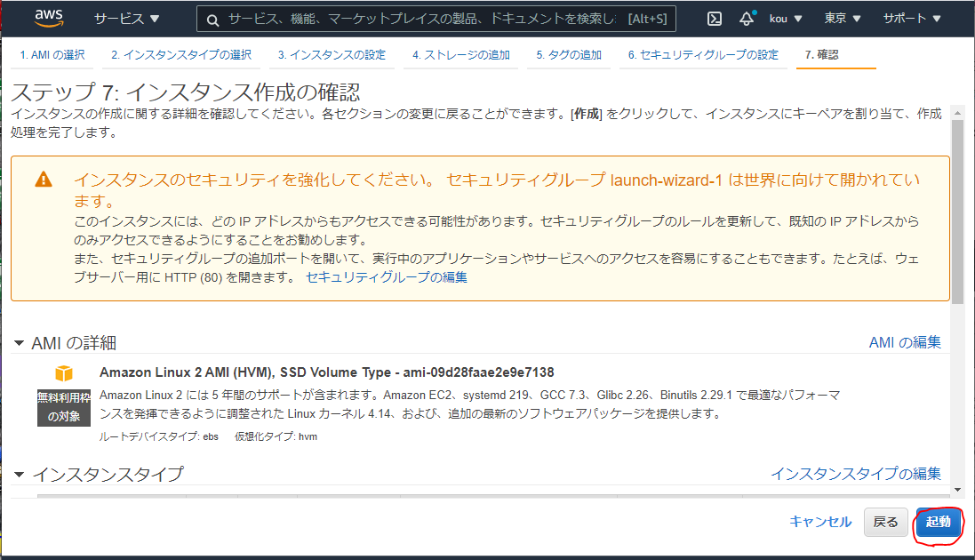Viewport: 975px width, 560px height.
Task: Go to step 2. インスタンスタイプの選択 tab
Action: (x=181, y=55)
